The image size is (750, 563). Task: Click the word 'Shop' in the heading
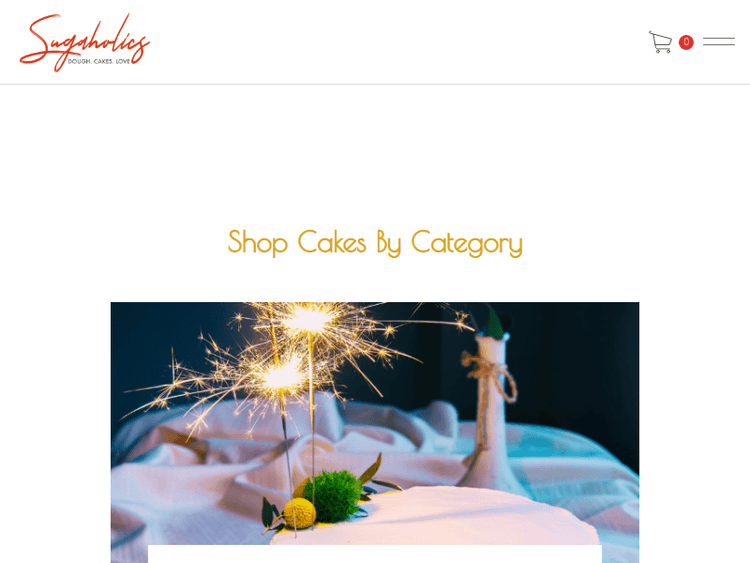257,243
